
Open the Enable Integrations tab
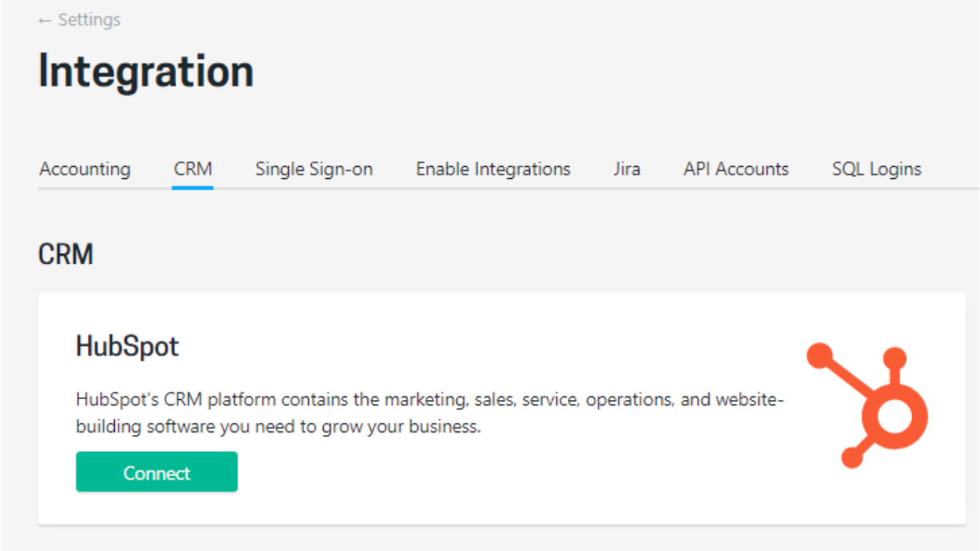click(x=492, y=169)
